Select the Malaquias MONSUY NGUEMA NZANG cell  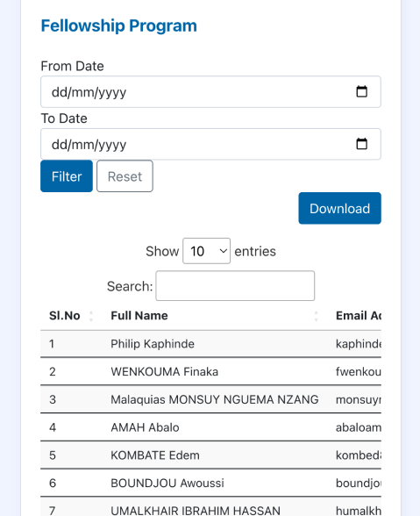tap(215, 399)
